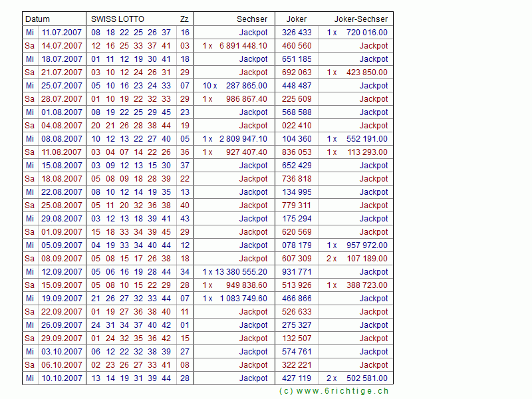The height and width of the screenshot is (399, 532).
Task: Click Joker number 931 771
Action: [297, 272]
